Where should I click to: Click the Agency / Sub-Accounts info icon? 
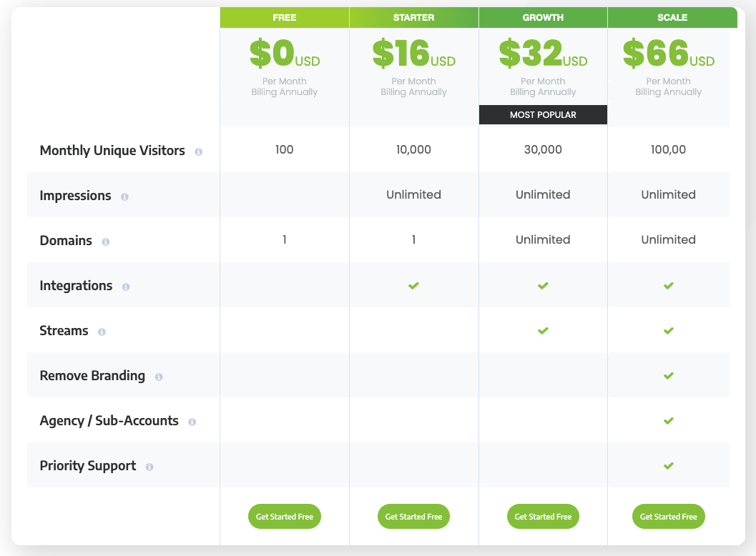[192, 422]
